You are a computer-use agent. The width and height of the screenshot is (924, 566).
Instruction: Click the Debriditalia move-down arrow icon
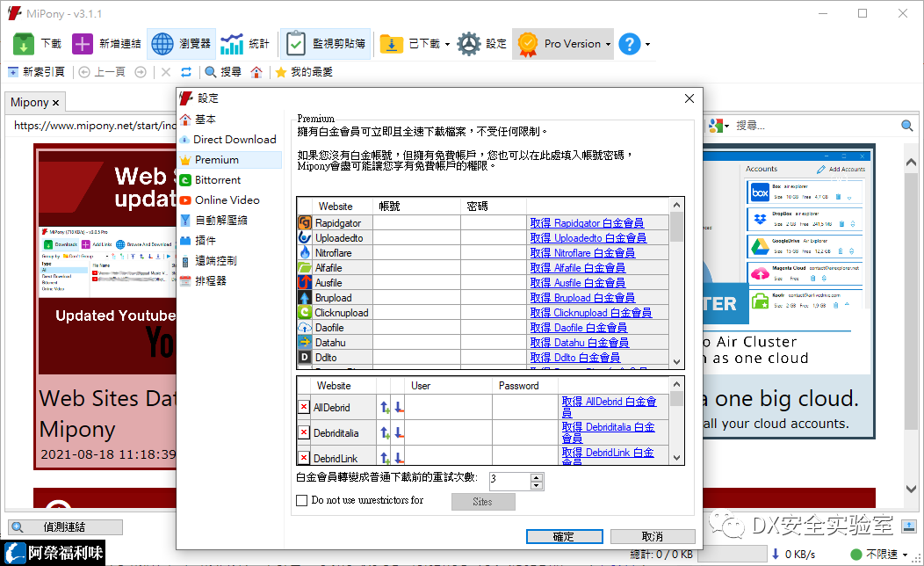pos(399,432)
